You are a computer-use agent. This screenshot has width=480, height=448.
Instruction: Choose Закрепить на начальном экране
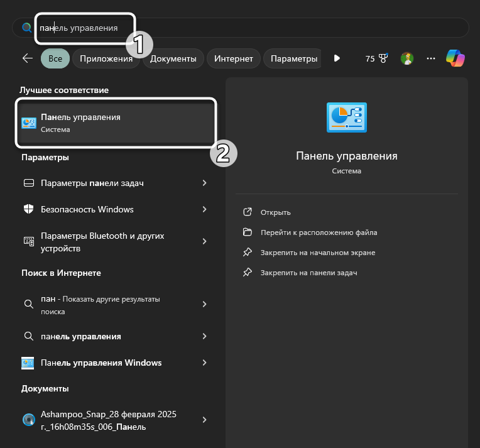(318, 253)
